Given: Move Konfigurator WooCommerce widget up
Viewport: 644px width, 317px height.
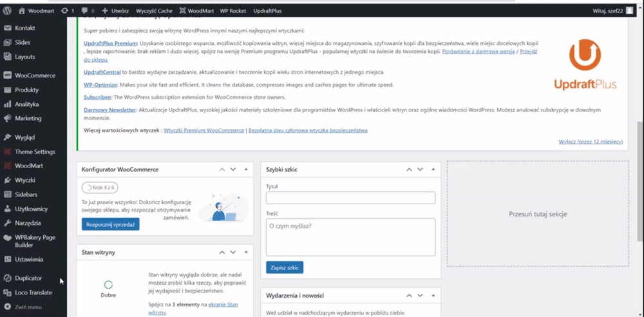Looking at the screenshot, I should coord(222,169).
